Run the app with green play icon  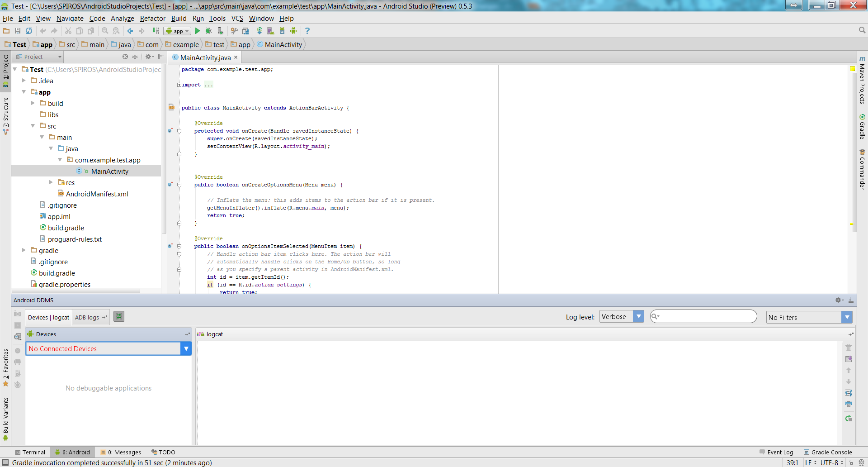coord(198,31)
